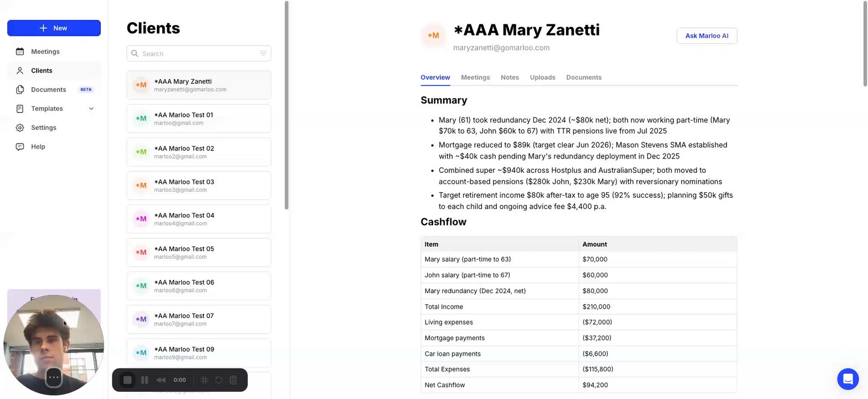Stop the screen recording
The image size is (868, 399).
[127, 380]
